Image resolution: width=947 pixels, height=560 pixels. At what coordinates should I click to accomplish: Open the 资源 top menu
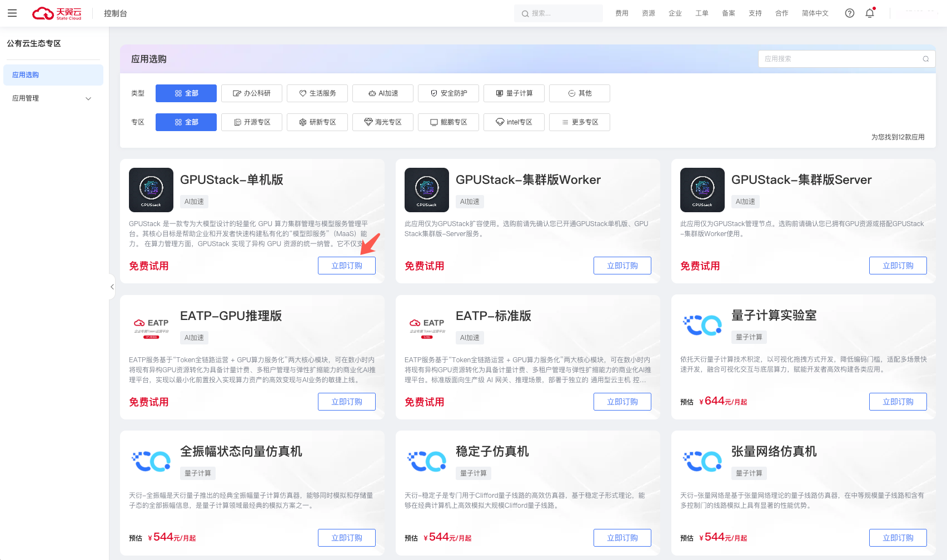click(x=648, y=13)
